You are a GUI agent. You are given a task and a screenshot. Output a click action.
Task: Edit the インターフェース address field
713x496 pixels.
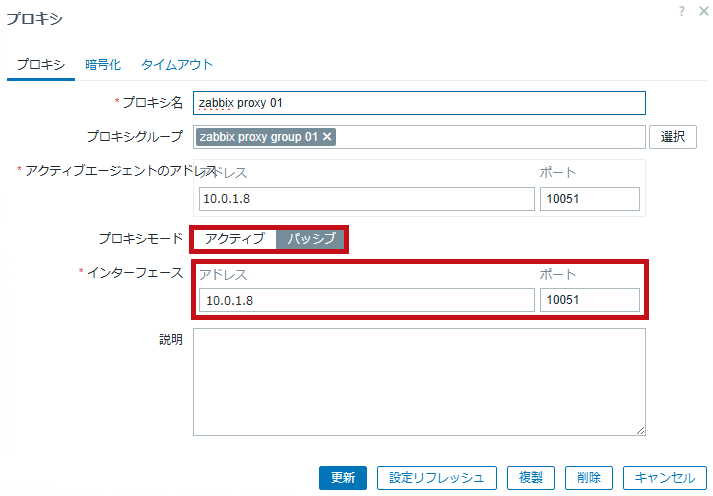(367, 300)
